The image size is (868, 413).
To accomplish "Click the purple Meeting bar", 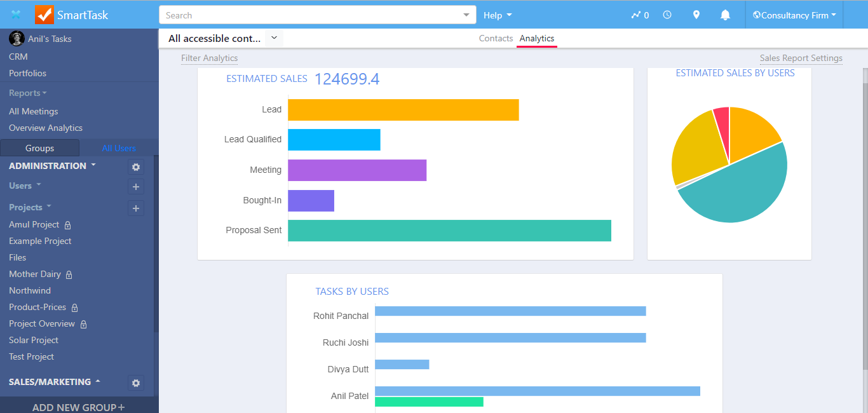I will [357, 170].
